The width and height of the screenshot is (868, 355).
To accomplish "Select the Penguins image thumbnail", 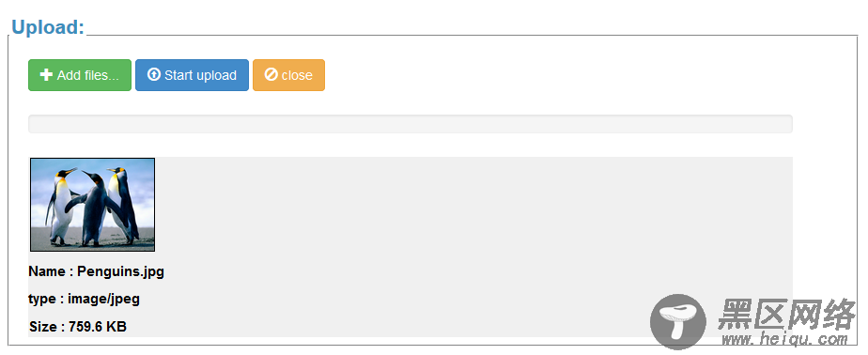I will [92, 205].
